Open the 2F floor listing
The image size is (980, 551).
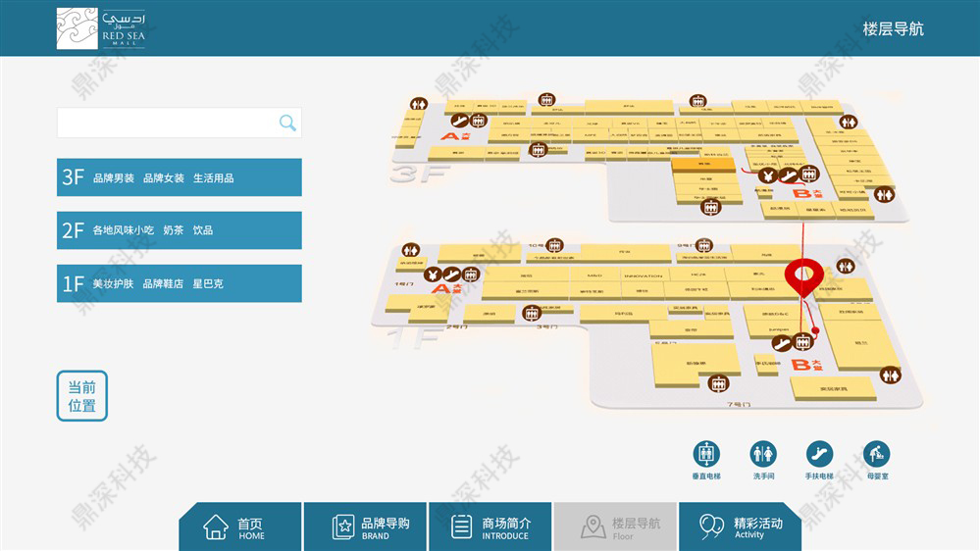coord(180,230)
